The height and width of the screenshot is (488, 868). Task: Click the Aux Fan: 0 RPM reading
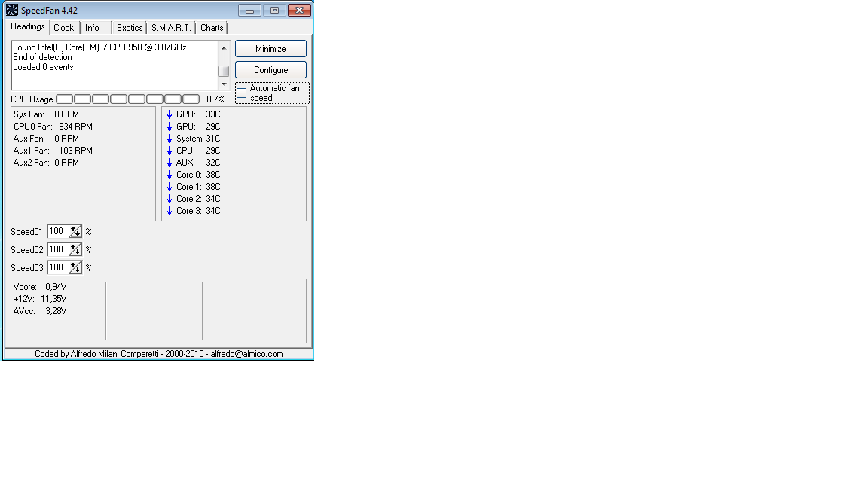47,139
